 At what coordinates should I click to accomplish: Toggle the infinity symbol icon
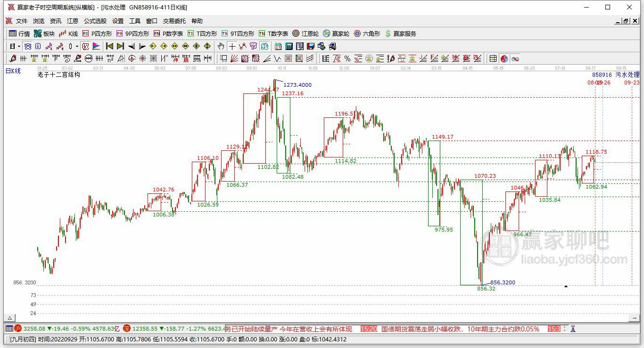[515, 58]
